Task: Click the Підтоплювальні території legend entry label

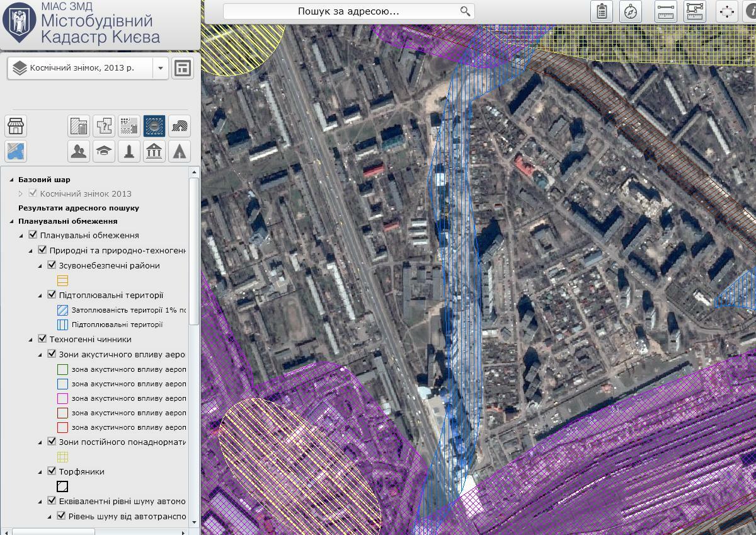Action: 117,325
